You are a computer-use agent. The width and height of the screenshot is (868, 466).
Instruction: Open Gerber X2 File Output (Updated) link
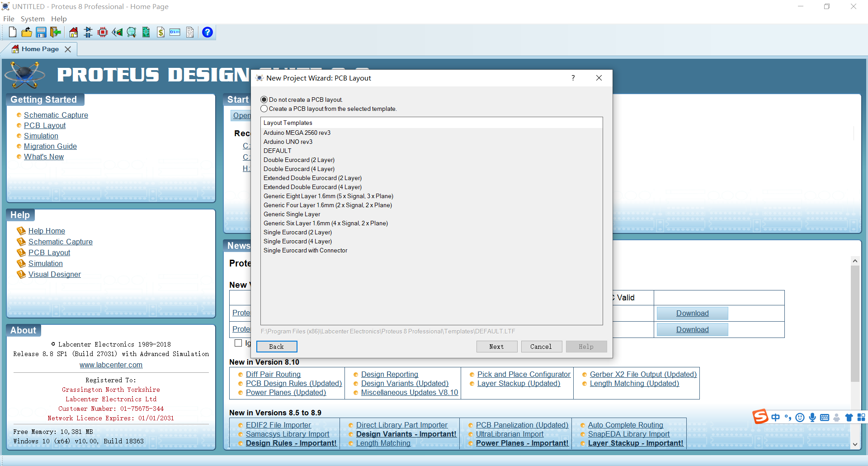643,374
